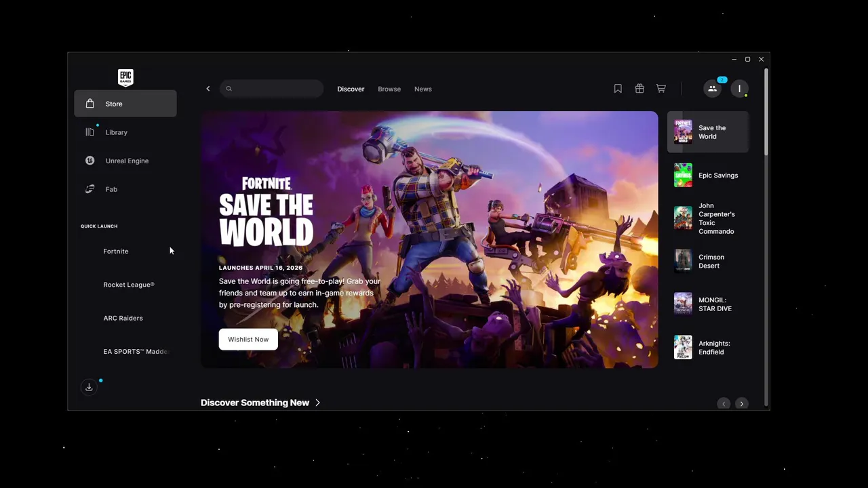This screenshot has height=488, width=868.
Task: Click the launcher vertical scrollbar
Action: [x=766, y=111]
